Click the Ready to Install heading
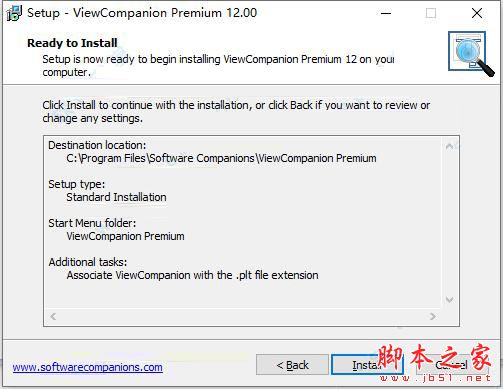 pos(72,43)
